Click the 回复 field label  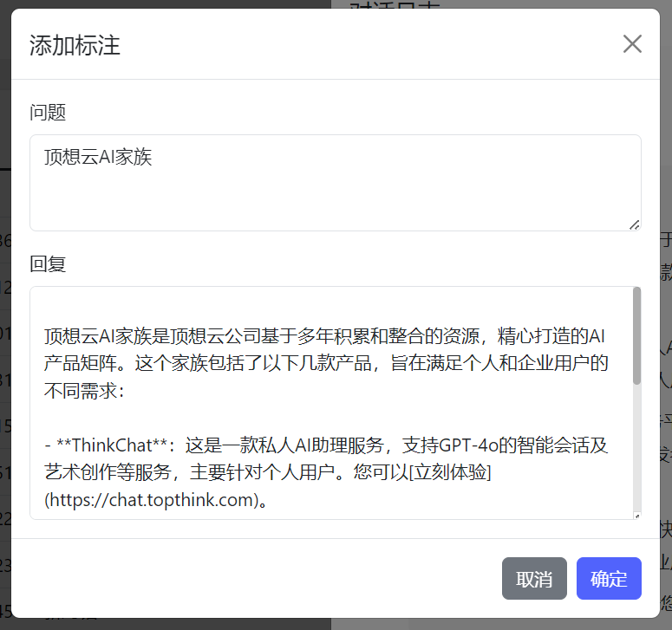click(x=48, y=263)
